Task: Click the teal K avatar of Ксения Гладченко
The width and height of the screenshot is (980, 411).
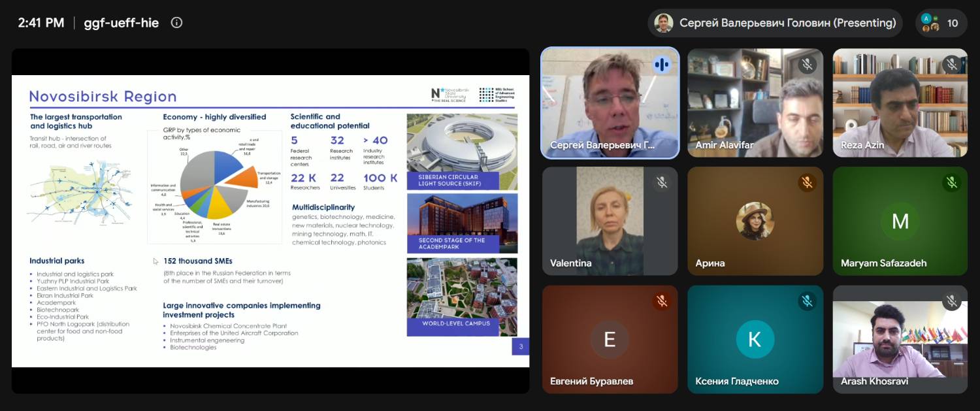Action: click(x=755, y=339)
